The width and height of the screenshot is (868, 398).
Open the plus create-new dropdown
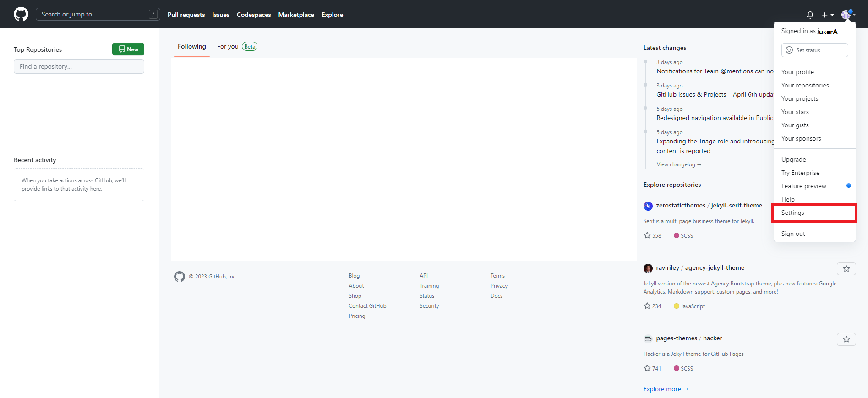(828, 15)
